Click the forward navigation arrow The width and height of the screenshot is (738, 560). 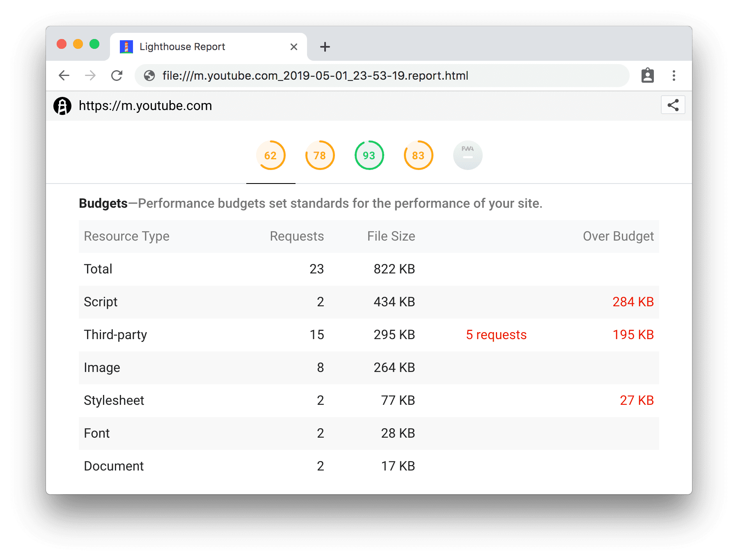coord(90,76)
